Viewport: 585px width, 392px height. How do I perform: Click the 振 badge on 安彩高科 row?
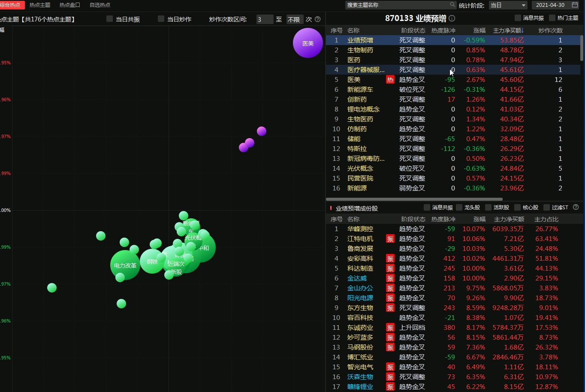coord(390,259)
